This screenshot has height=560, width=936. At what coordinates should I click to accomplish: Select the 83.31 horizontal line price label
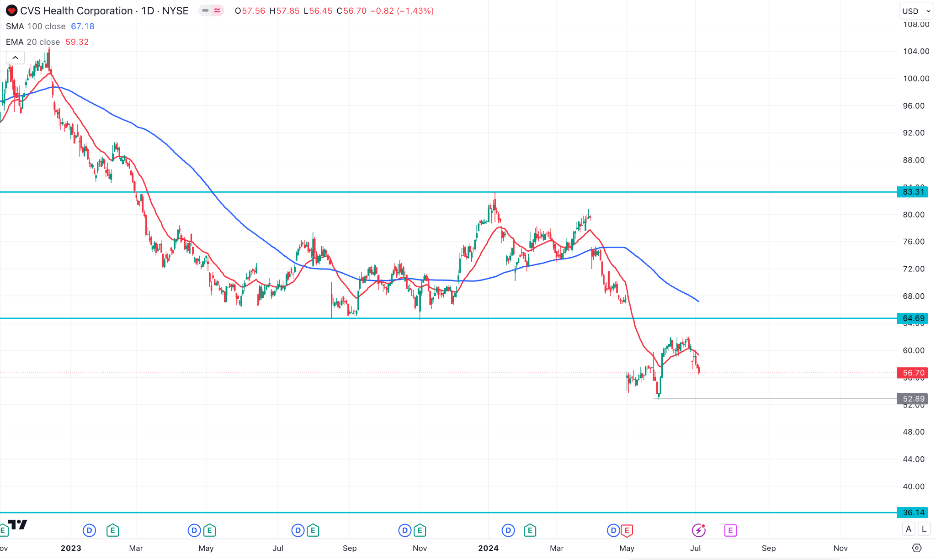[913, 192]
